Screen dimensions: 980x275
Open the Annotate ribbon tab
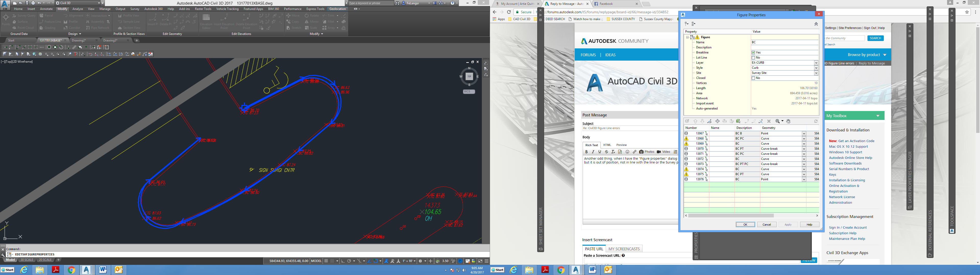tap(46, 8)
